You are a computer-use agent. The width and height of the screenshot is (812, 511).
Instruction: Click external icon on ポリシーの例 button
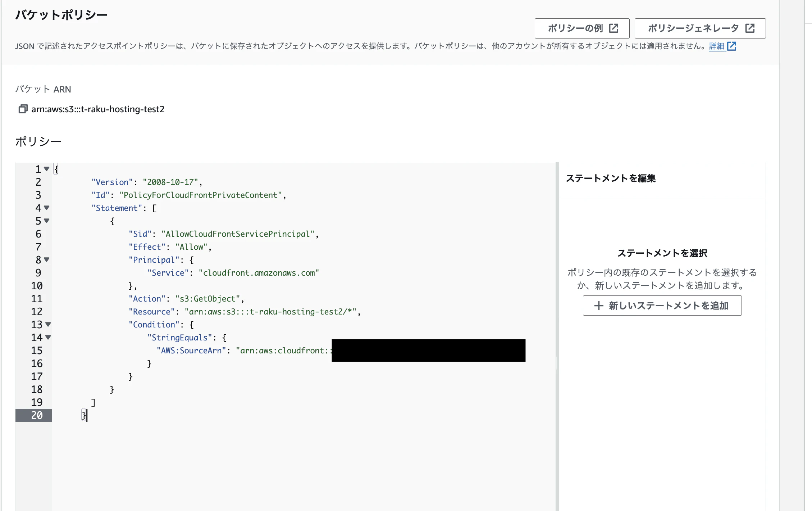613,28
